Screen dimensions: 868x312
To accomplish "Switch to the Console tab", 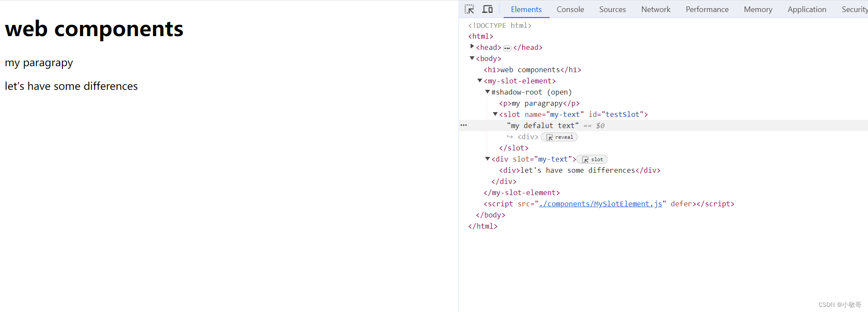I will [570, 9].
